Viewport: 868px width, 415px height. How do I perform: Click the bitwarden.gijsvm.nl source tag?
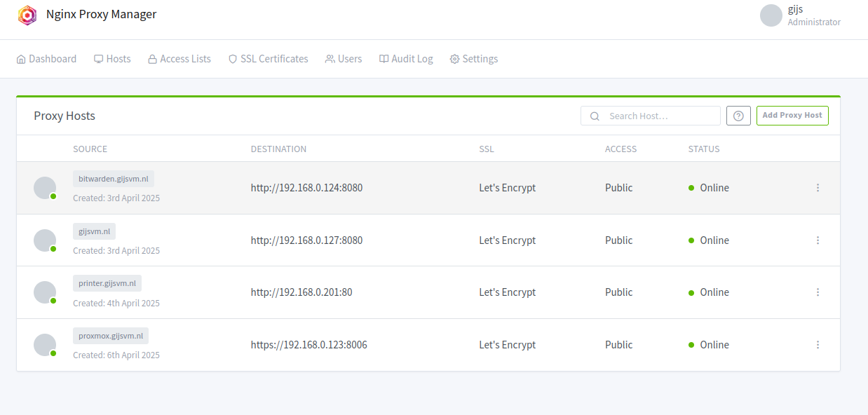click(x=114, y=179)
